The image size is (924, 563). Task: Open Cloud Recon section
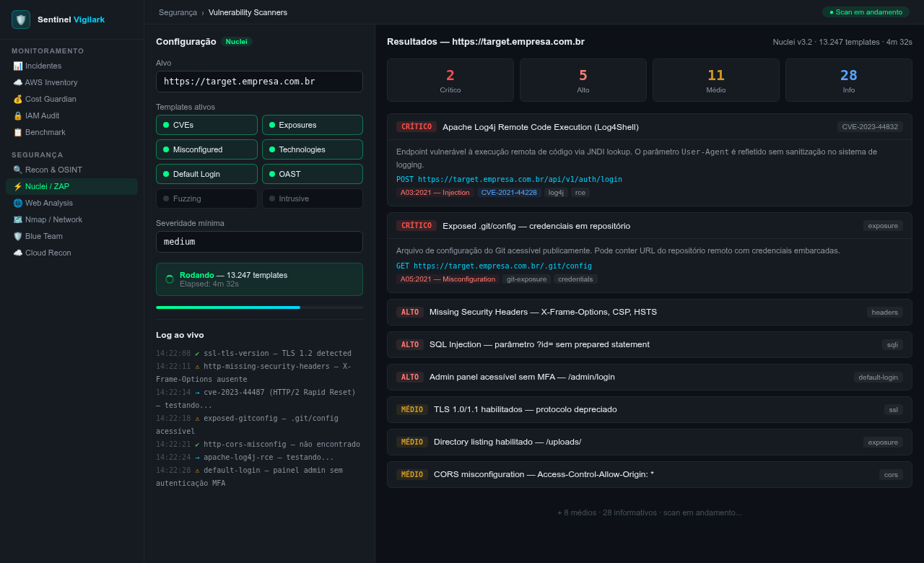click(x=71, y=253)
